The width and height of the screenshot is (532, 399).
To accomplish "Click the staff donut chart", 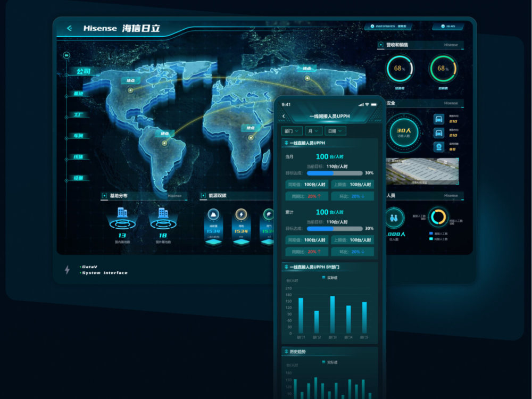I will (438, 217).
